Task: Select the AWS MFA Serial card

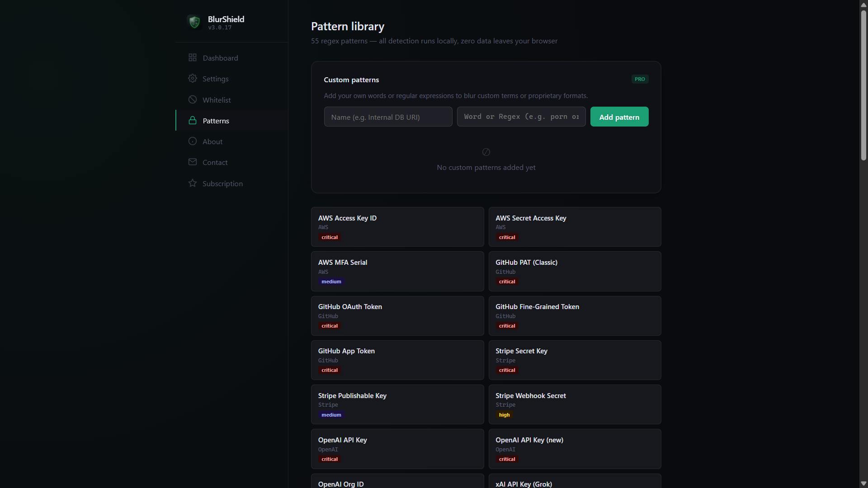Action: click(397, 272)
